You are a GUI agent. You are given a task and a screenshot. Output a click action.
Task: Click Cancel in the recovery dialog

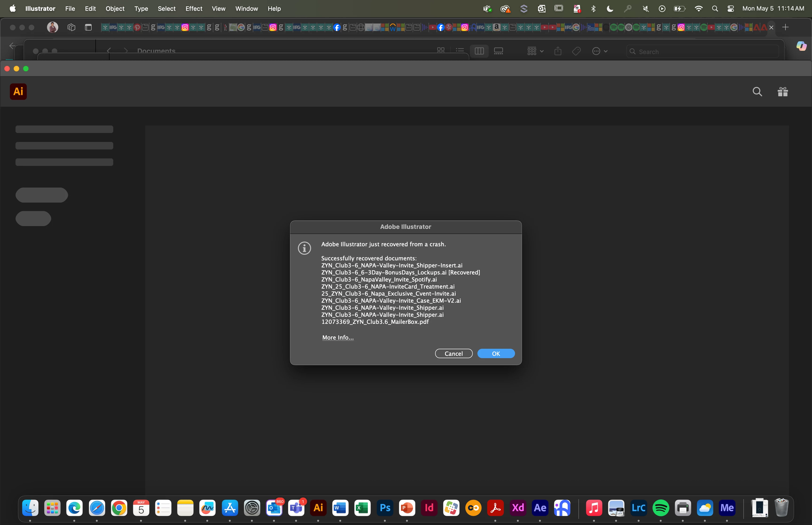453,353
